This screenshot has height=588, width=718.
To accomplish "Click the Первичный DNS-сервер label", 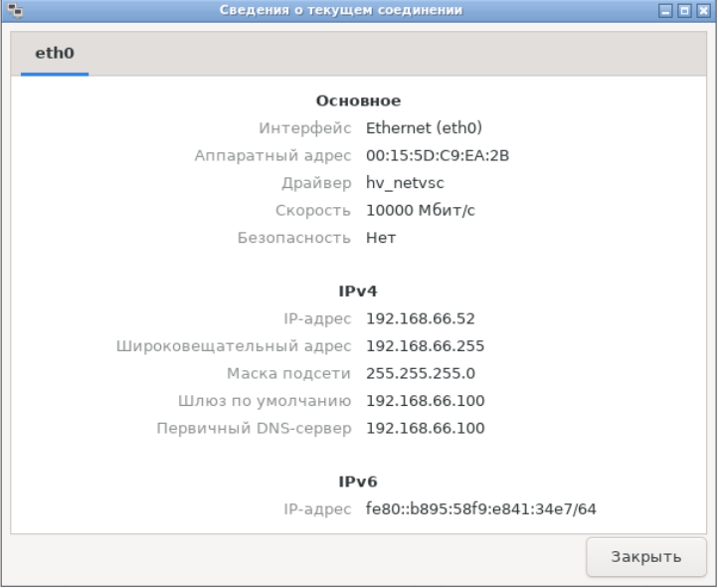I will click(x=254, y=429).
